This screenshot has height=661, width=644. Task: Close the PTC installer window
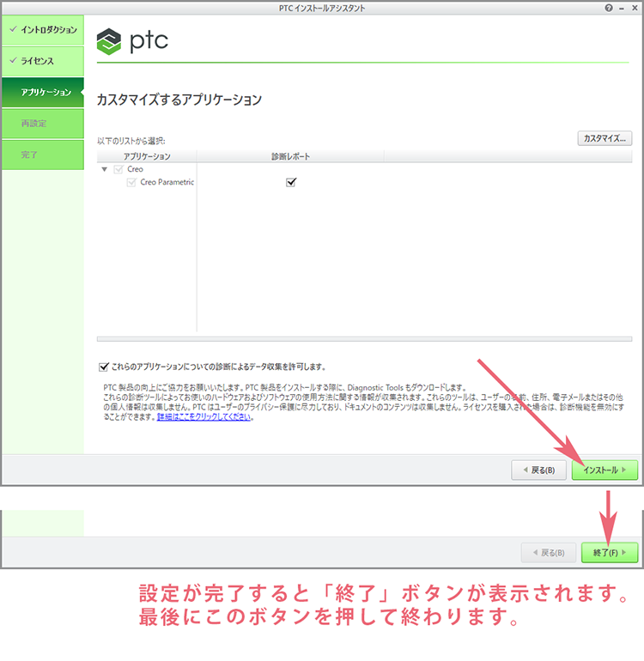[x=635, y=8]
